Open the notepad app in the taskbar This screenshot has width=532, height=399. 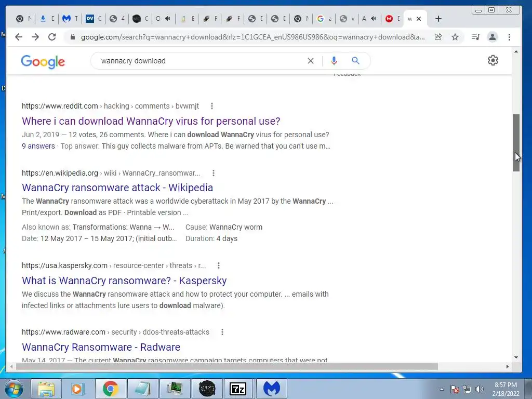click(142, 389)
